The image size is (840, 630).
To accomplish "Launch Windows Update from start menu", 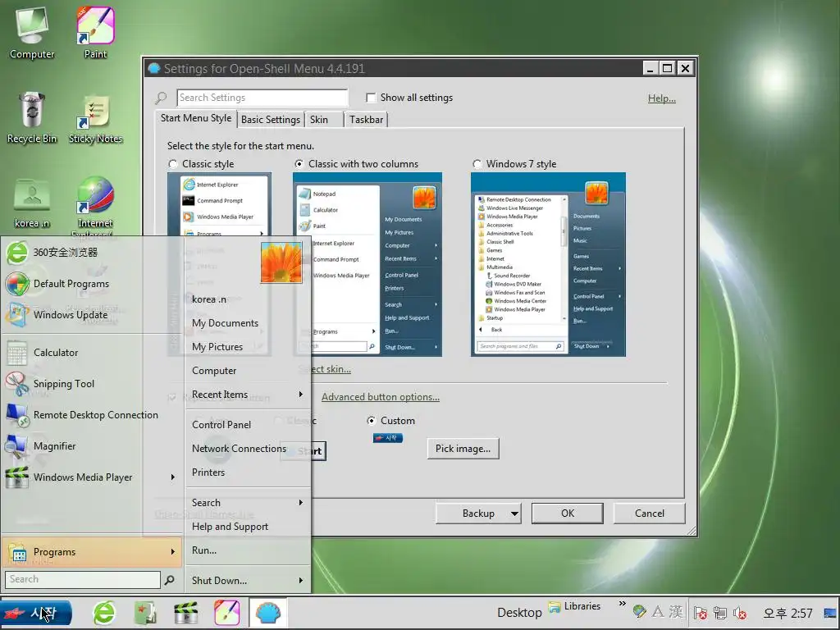I will click(91, 314).
